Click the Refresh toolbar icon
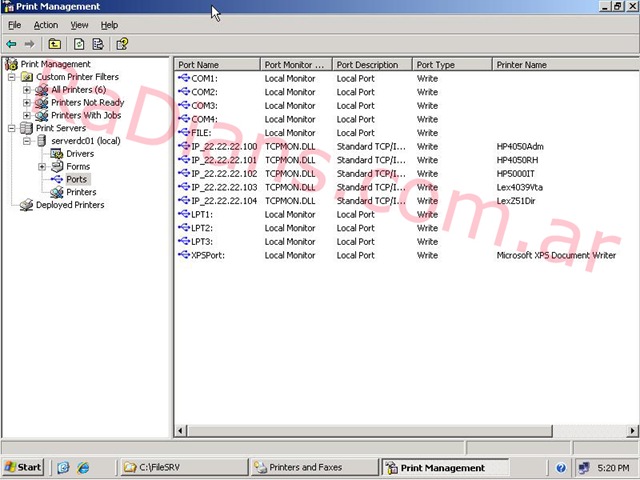The height and width of the screenshot is (480, 640). click(78, 44)
